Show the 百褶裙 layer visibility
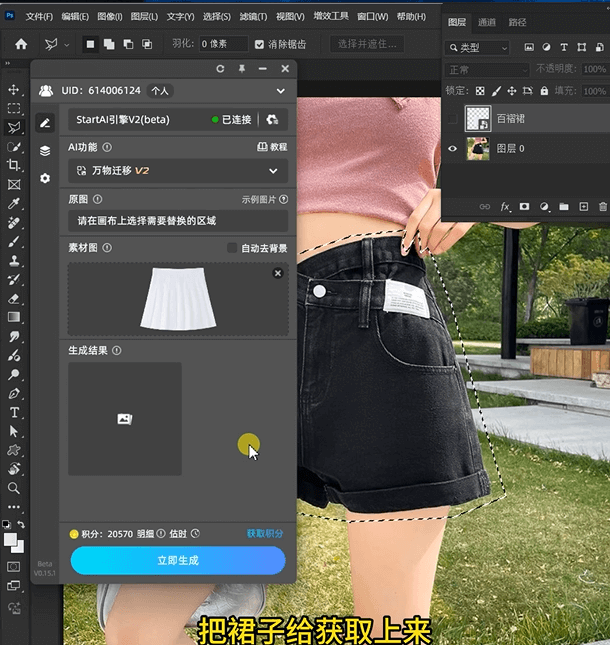Image resolution: width=610 pixels, height=645 pixels. coord(452,119)
